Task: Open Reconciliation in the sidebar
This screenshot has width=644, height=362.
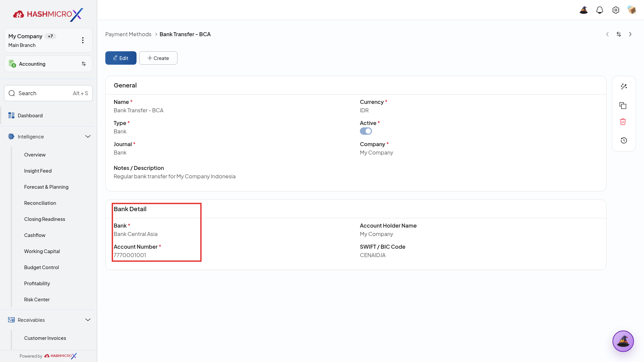Action: point(40,203)
